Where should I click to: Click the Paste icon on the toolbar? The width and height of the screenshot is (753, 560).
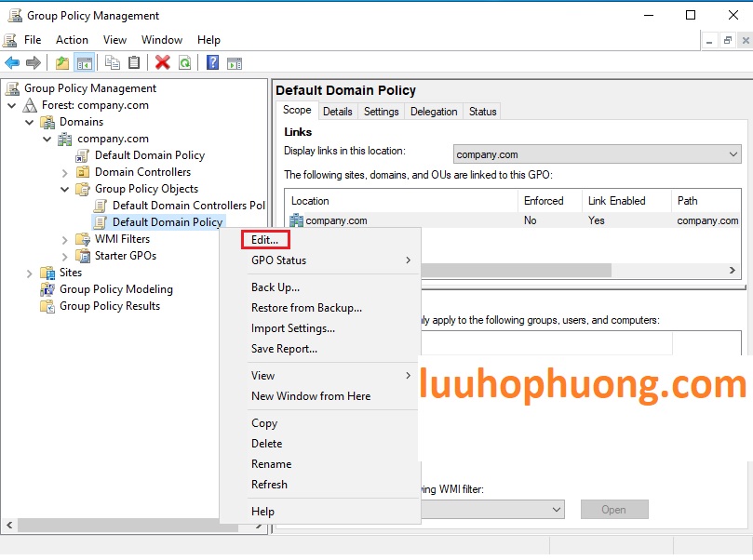coord(134,62)
